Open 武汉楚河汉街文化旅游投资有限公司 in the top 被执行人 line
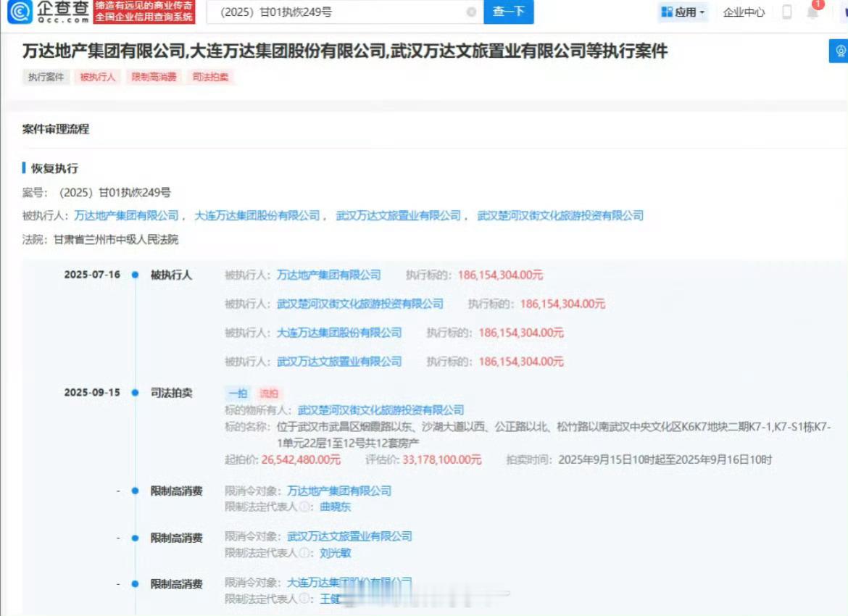The image size is (848, 616). tap(560, 215)
